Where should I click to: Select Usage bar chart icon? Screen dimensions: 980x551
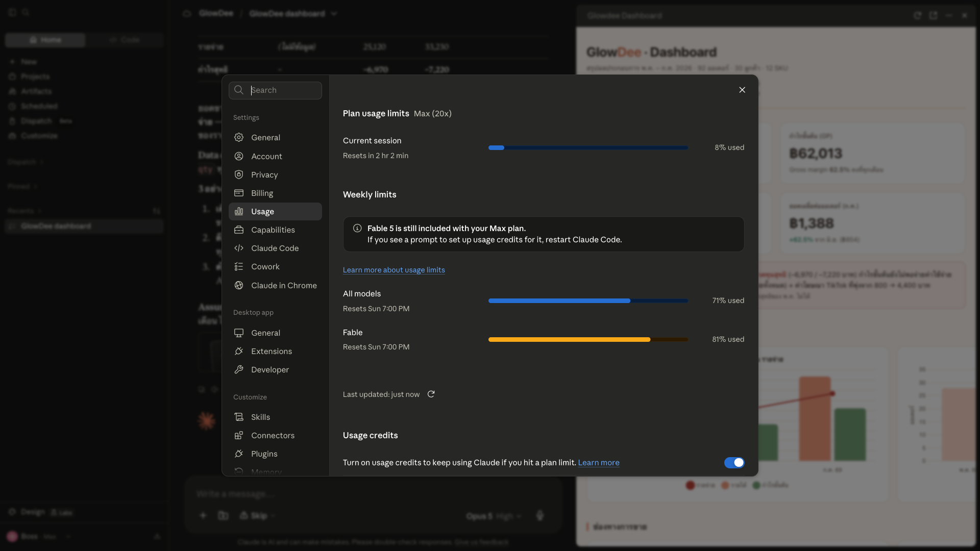pos(238,211)
